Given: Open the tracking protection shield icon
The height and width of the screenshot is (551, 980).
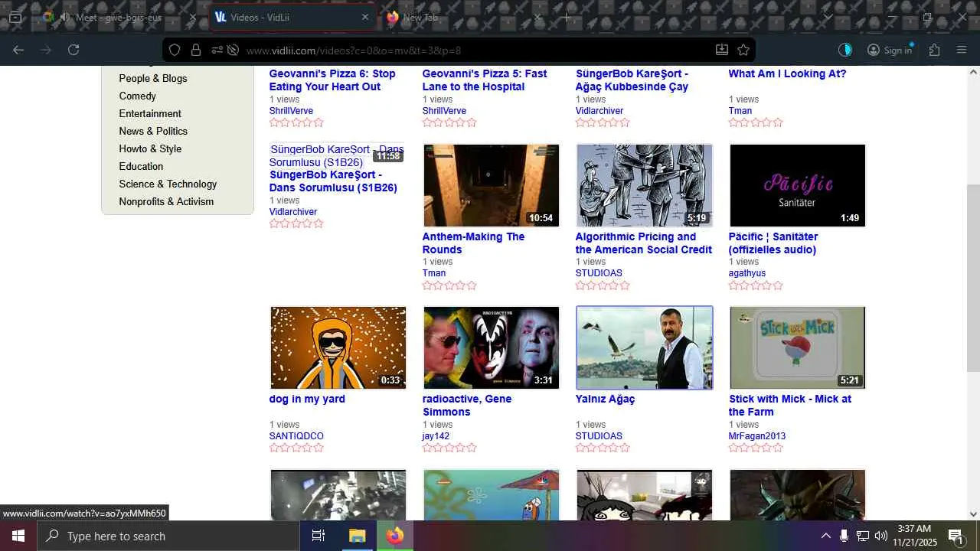Looking at the screenshot, I should [x=175, y=51].
